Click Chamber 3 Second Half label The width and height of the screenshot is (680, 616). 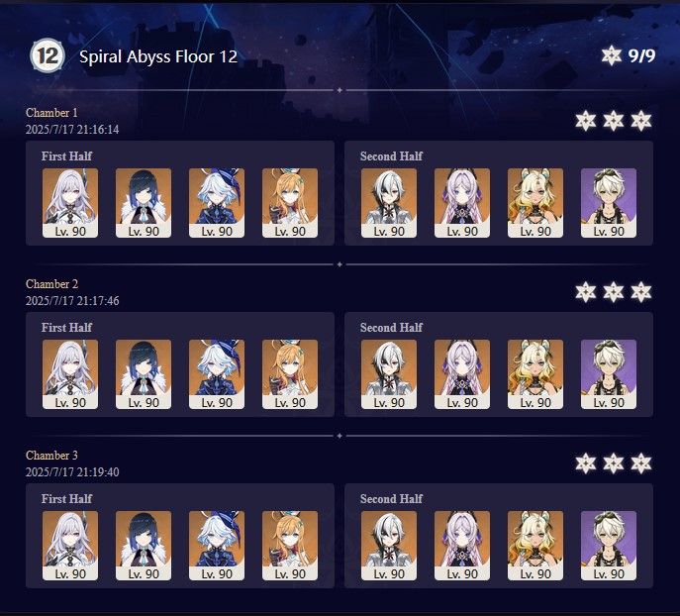click(x=391, y=499)
